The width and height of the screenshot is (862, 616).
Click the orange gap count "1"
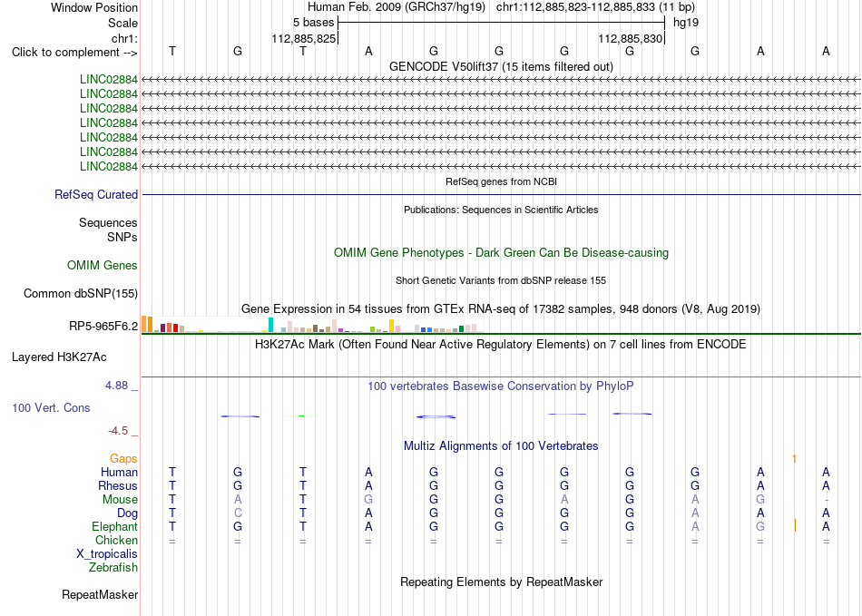tap(794, 459)
